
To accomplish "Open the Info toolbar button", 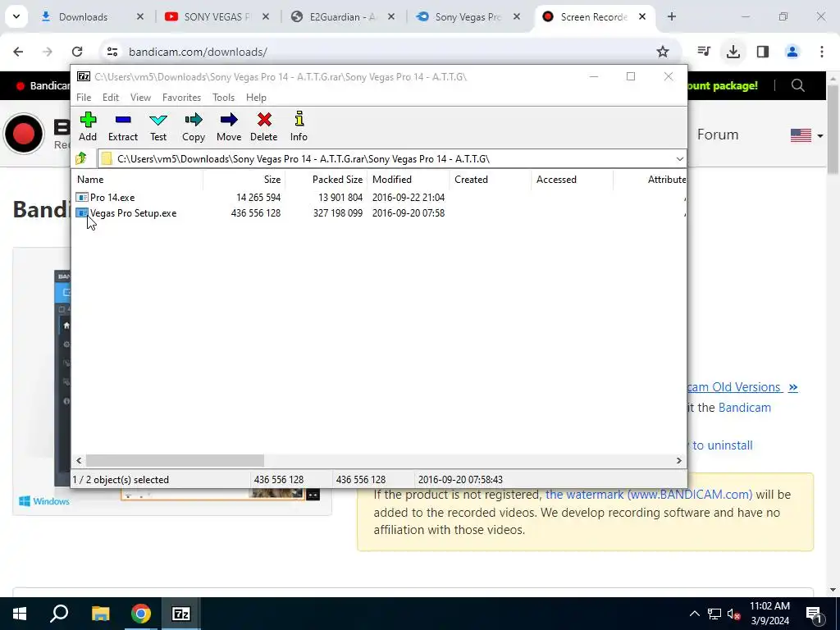I will [x=299, y=126].
